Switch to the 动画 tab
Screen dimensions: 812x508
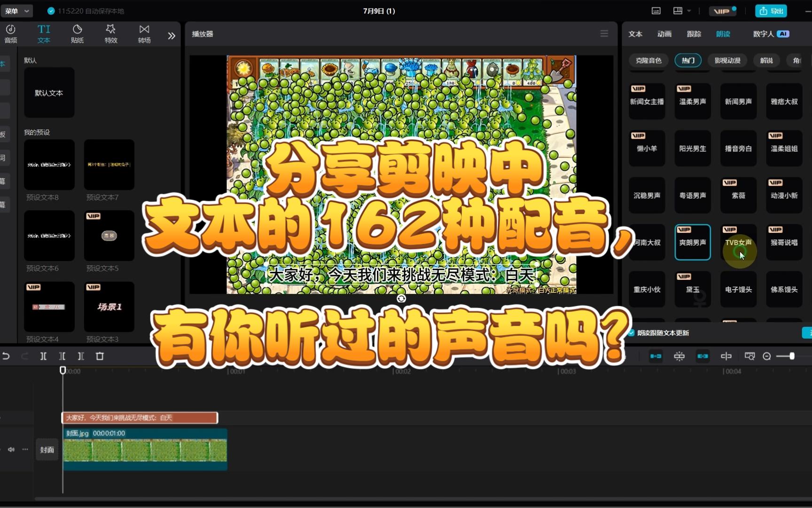coord(664,34)
